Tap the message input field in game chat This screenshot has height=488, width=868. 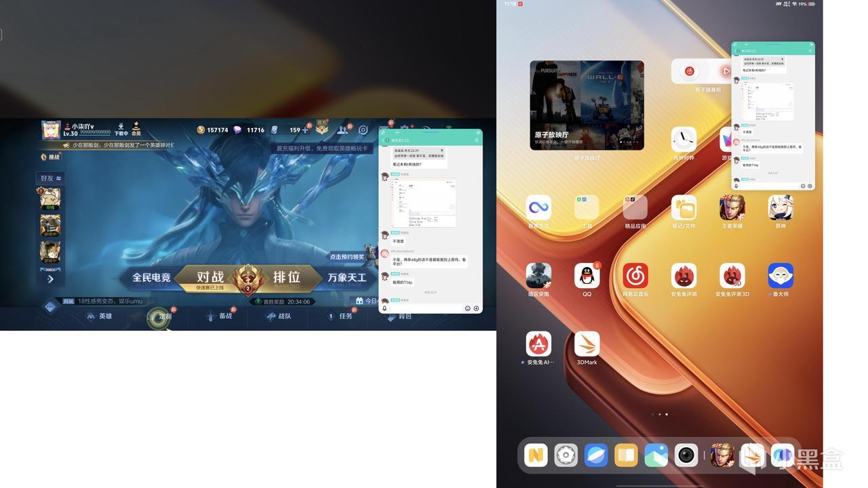coord(426,308)
